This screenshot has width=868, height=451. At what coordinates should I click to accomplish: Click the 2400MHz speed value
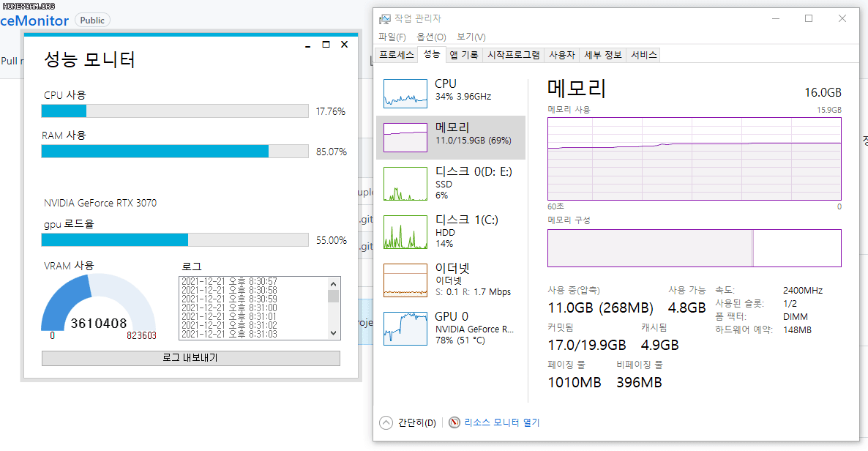[803, 291]
